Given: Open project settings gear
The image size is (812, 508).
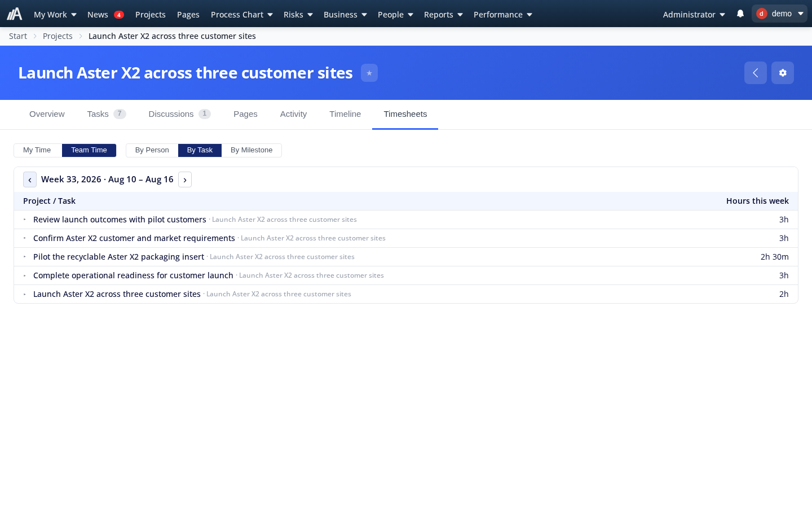Looking at the screenshot, I should pos(783,73).
